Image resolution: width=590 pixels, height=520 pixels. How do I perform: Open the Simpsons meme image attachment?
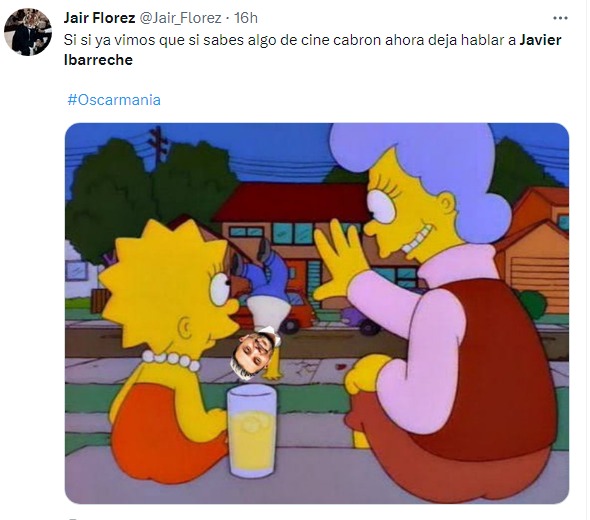tap(317, 313)
